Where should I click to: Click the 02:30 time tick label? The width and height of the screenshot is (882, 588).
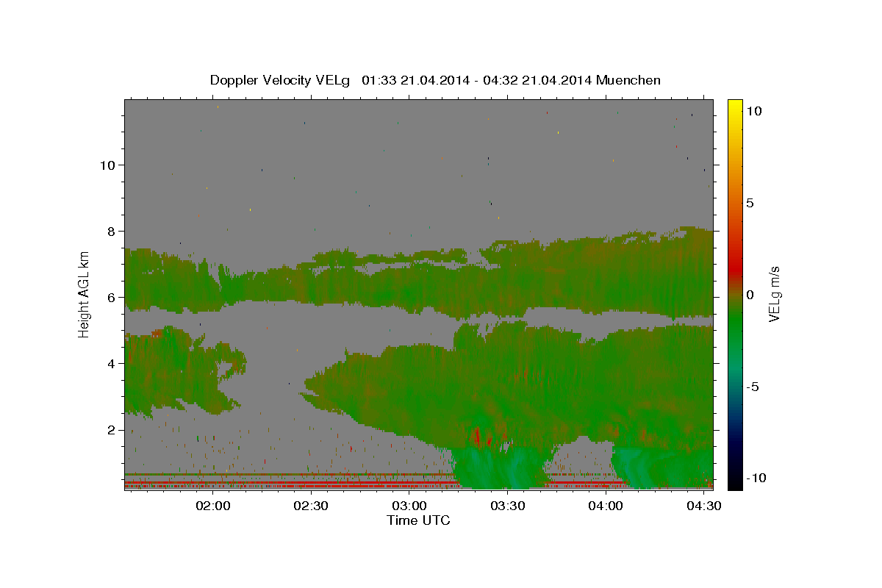tap(312, 506)
